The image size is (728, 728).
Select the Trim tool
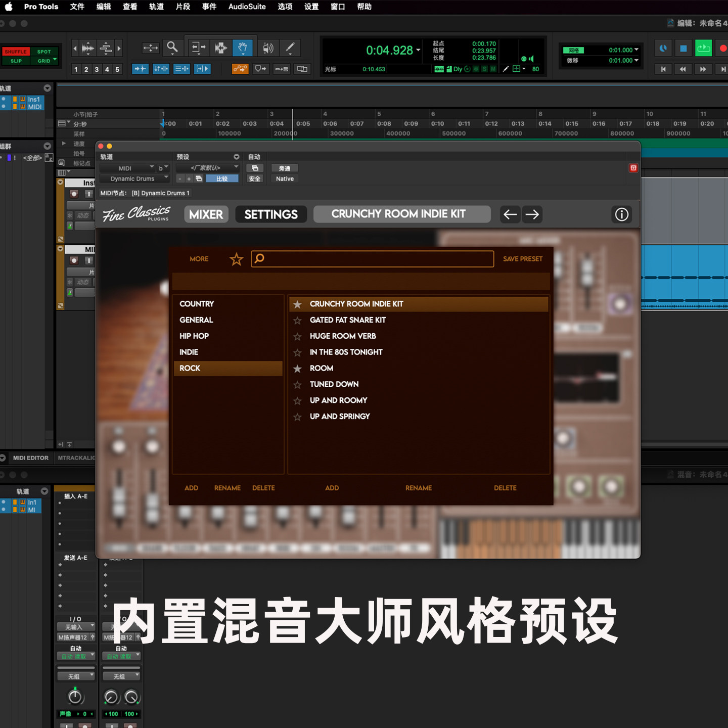[x=199, y=48]
